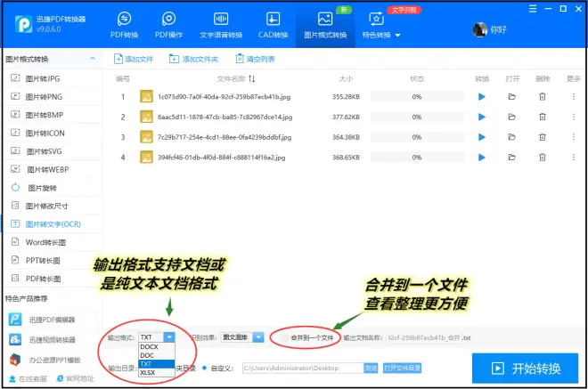Choose DOCX from output format list

point(149,347)
